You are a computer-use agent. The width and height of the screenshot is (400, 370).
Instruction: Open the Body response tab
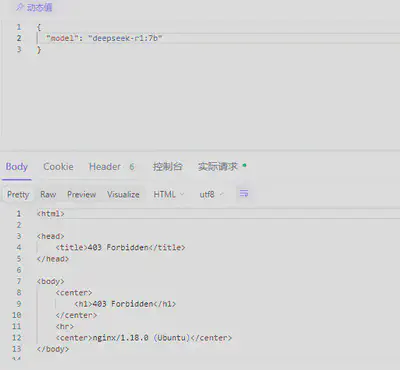17,166
